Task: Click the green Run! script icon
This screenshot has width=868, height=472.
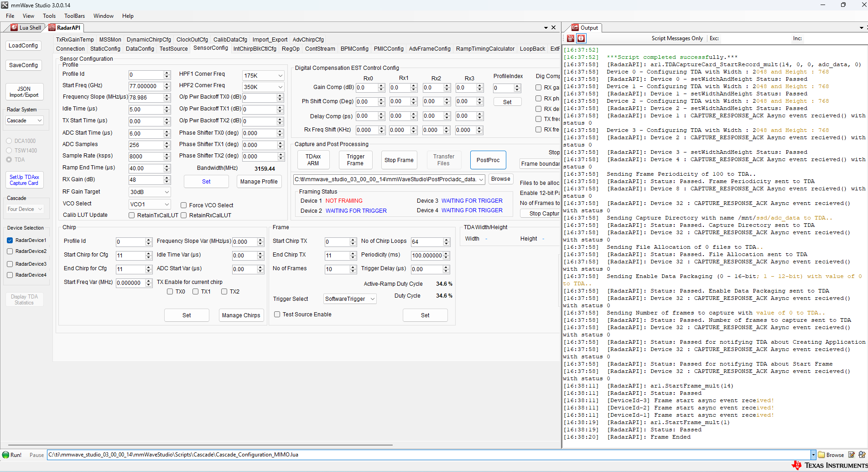Action: tap(6, 455)
